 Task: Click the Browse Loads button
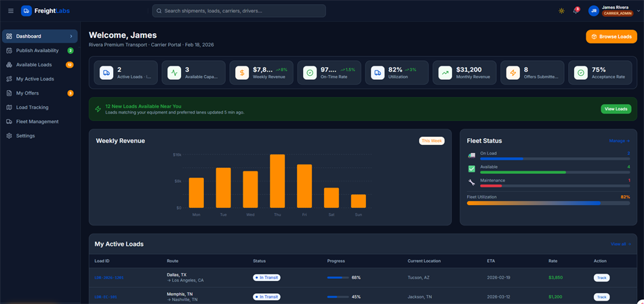click(x=611, y=37)
